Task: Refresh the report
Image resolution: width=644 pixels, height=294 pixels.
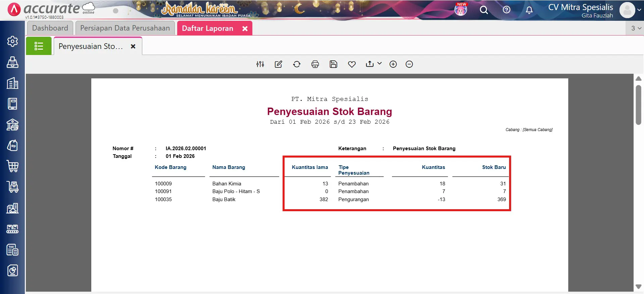Action: click(x=297, y=64)
